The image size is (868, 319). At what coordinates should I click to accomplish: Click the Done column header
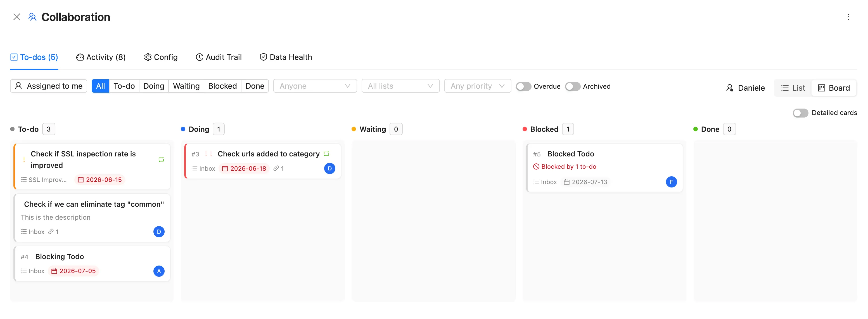point(710,129)
